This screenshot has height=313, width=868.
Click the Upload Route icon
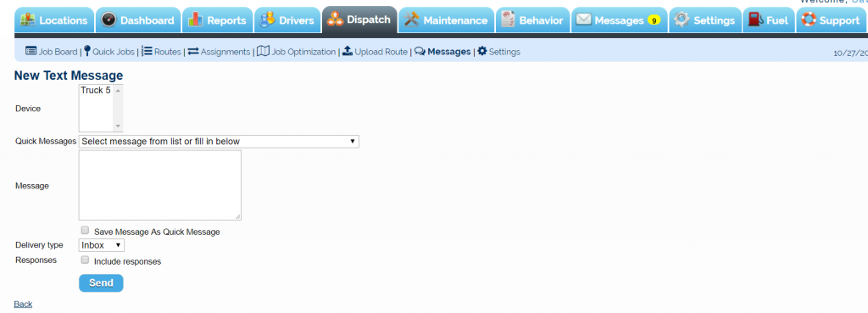pos(347,52)
